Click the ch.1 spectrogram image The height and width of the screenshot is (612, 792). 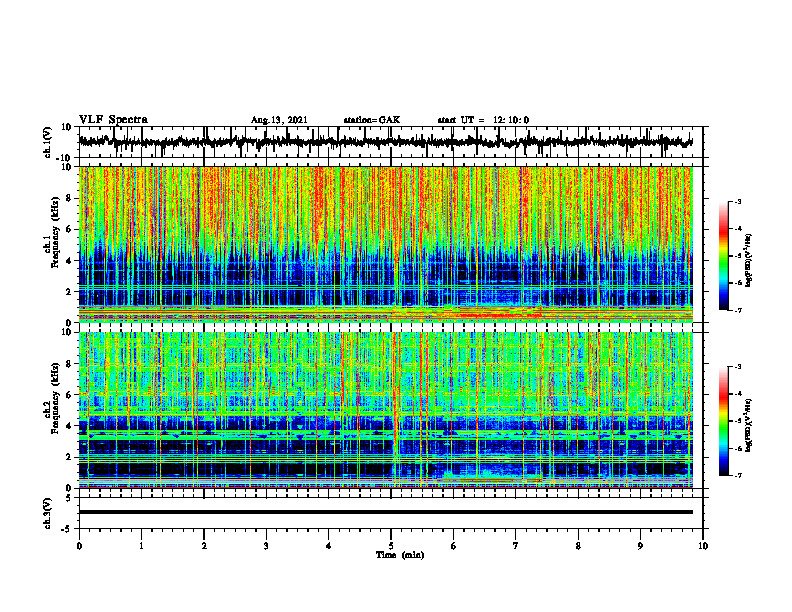click(x=385, y=244)
